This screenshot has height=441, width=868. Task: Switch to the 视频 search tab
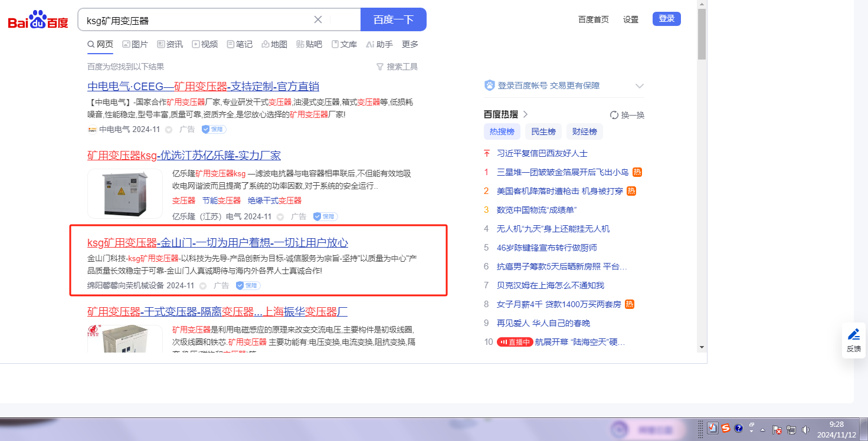click(x=205, y=44)
